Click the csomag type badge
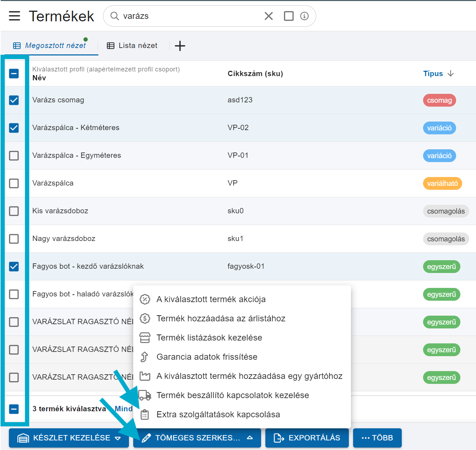The image size is (476, 450). tap(439, 100)
